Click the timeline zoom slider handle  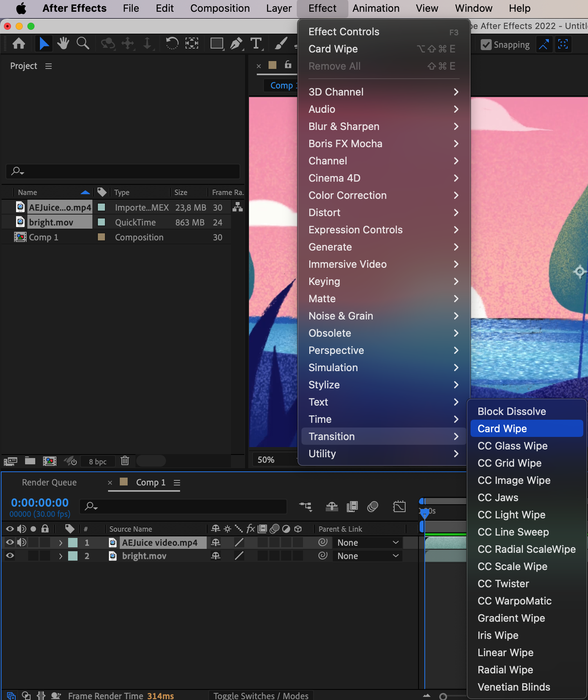pos(443,696)
